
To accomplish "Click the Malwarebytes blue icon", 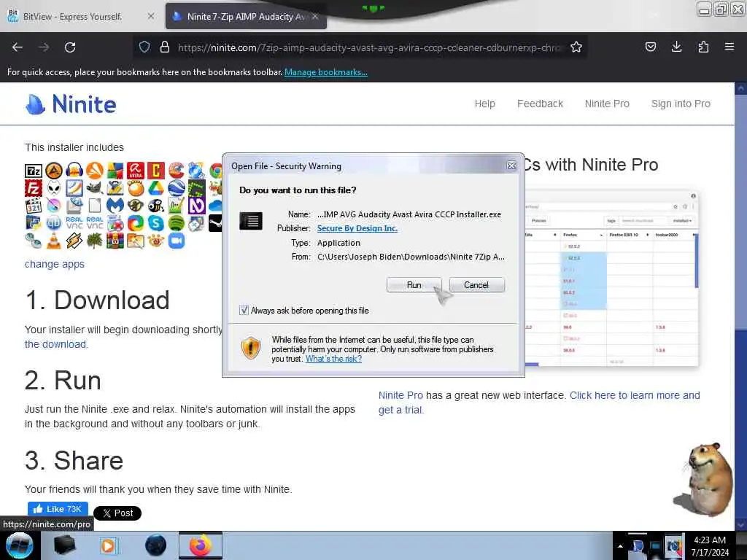I will click(115, 206).
